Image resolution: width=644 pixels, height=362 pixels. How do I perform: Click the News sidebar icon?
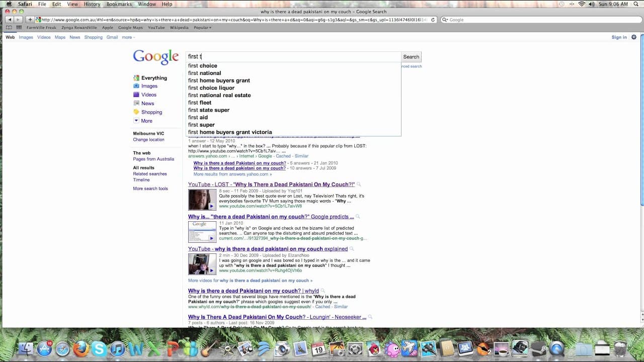coord(136,104)
